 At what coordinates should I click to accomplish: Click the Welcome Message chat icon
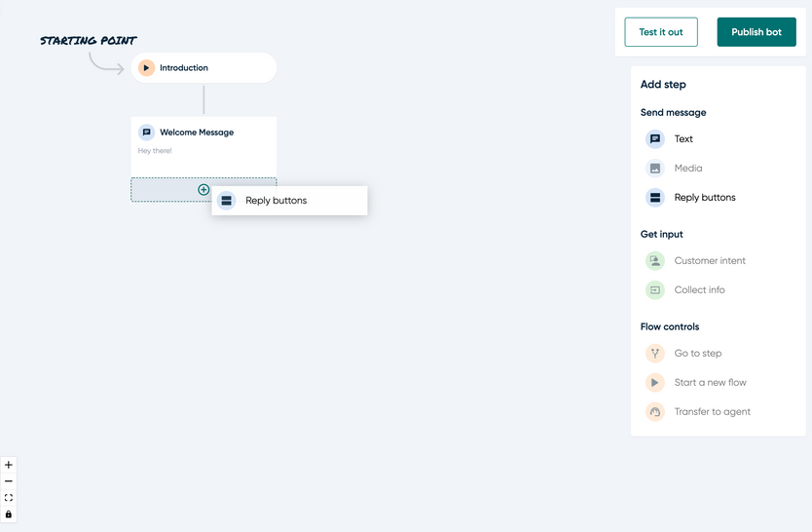[x=147, y=133]
